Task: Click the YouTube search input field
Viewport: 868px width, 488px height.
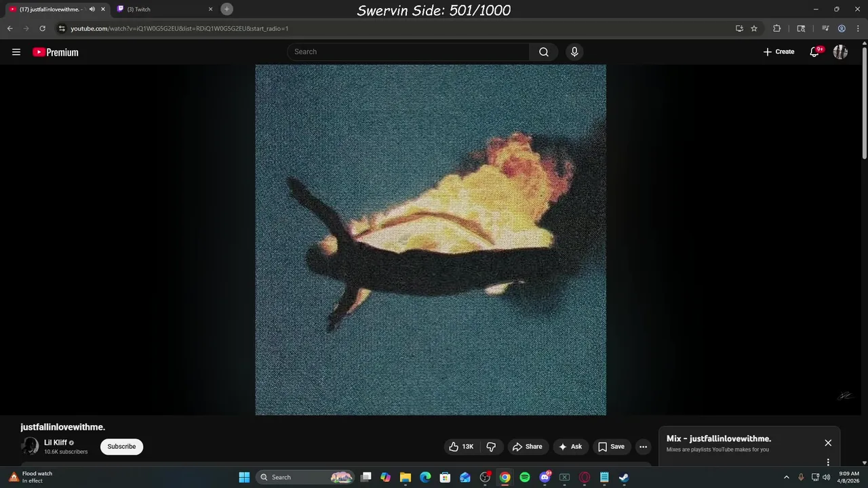Action: [409, 52]
